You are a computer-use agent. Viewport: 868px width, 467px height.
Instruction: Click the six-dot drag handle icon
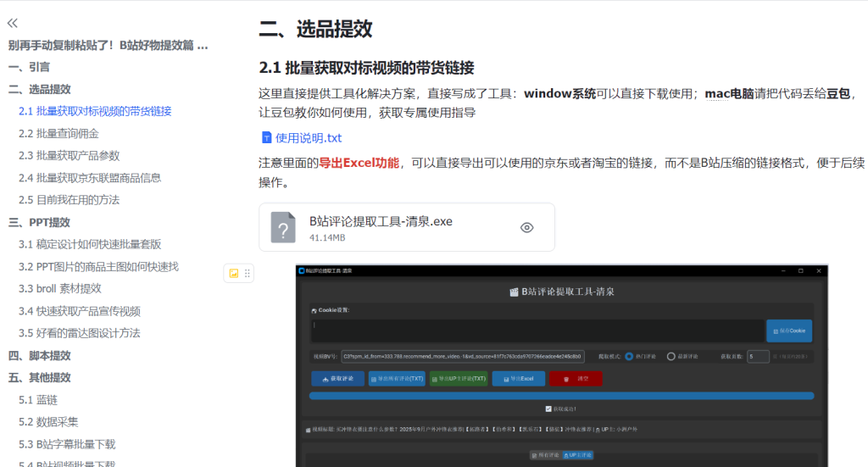click(x=248, y=274)
